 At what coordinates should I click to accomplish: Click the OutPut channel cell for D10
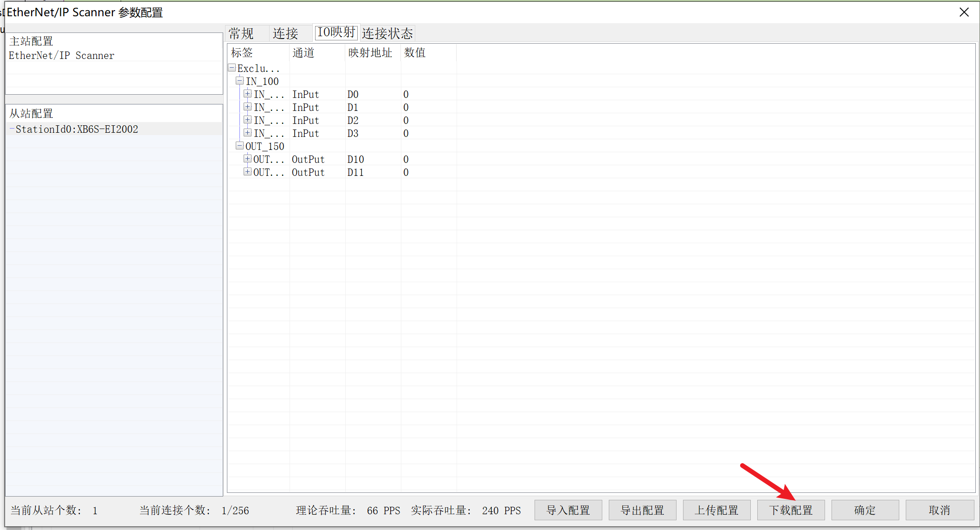point(308,159)
